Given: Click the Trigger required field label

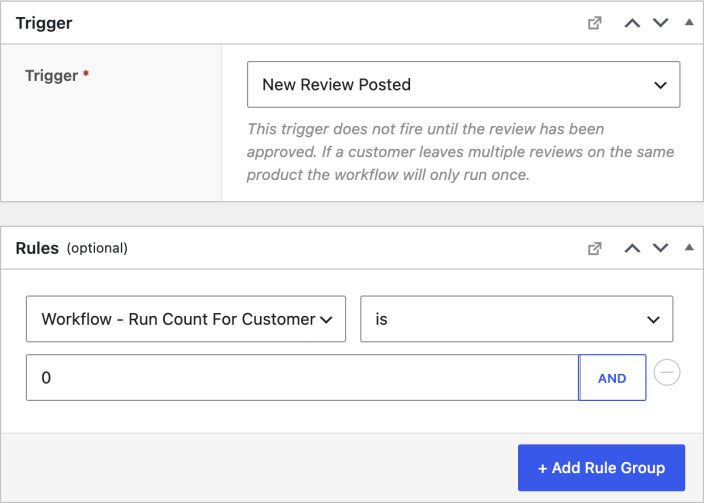Looking at the screenshot, I should pos(57,75).
